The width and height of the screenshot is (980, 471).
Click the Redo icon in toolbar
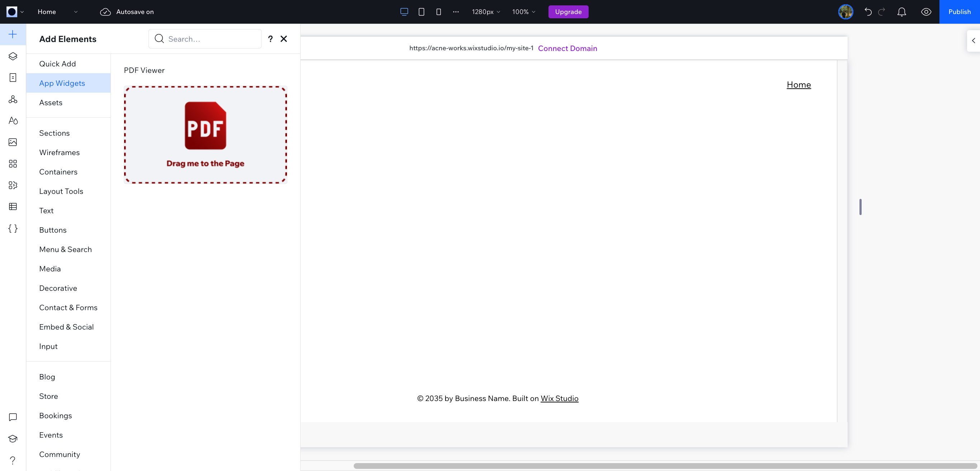click(881, 11)
